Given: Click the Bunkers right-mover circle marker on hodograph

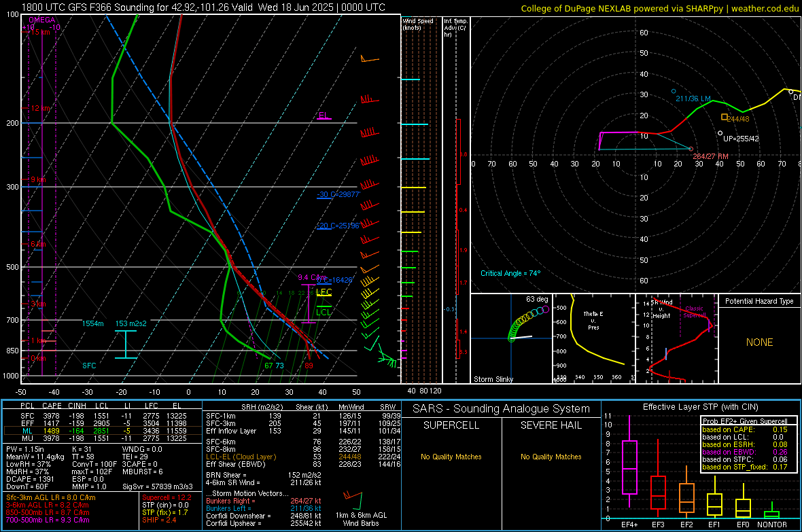Looking at the screenshot, I should click(x=691, y=149).
